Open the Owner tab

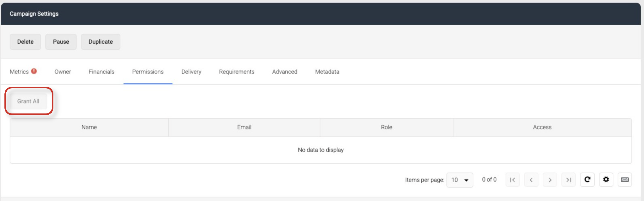tap(63, 72)
